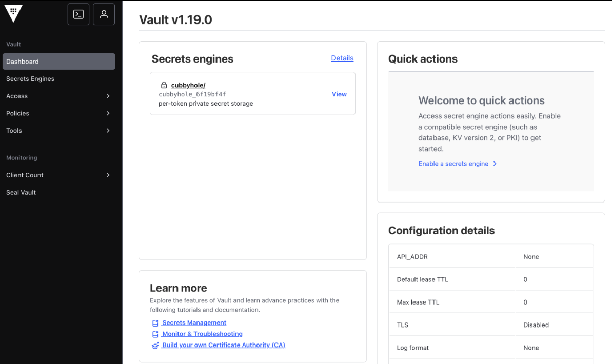Click the Vault section label in sidebar
Screen dimensions: 612x364
13,44
